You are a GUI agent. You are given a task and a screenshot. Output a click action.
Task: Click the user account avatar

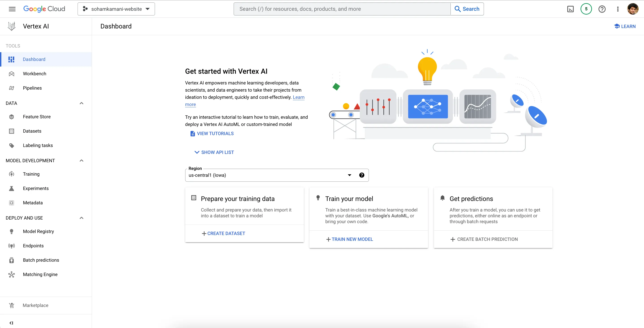click(633, 9)
